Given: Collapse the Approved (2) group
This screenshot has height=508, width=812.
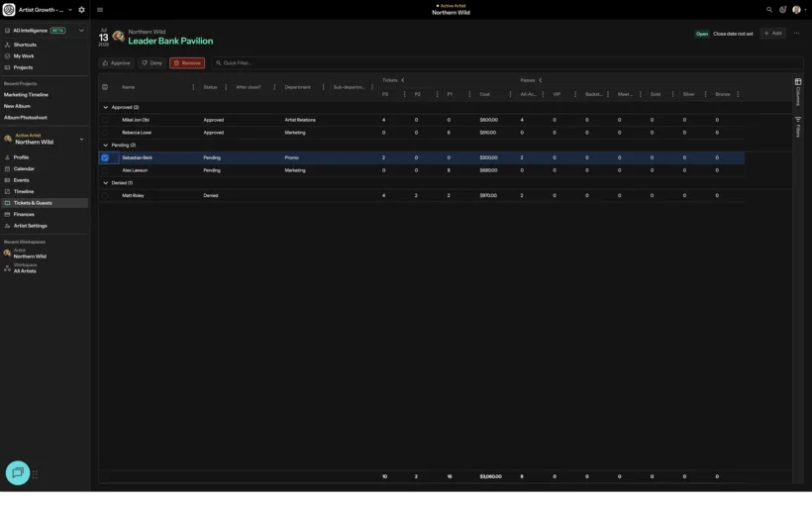Looking at the screenshot, I should tap(106, 107).
